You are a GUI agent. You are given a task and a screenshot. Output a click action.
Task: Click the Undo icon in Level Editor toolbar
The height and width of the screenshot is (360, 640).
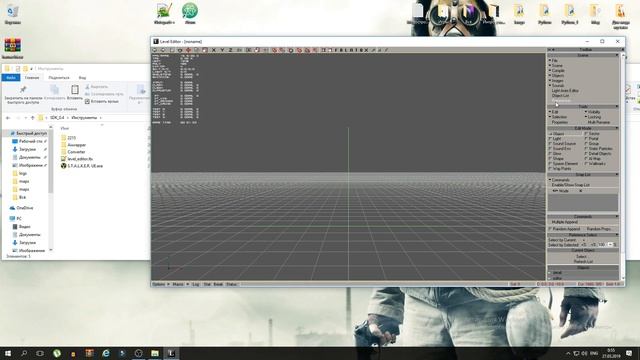tap(155, 50)
